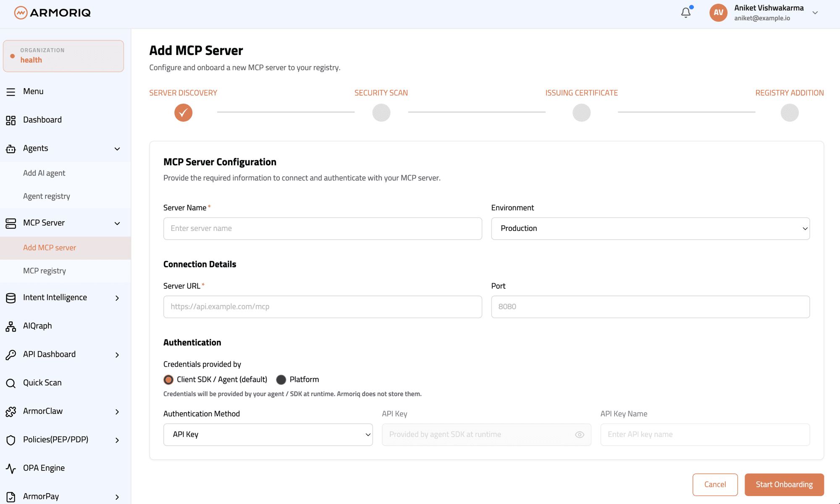This screenshot has height=504, width=840.
Task: Collapse the MCP Server submenu chevron
Action: pyautogui.click(x=117, y=223)
